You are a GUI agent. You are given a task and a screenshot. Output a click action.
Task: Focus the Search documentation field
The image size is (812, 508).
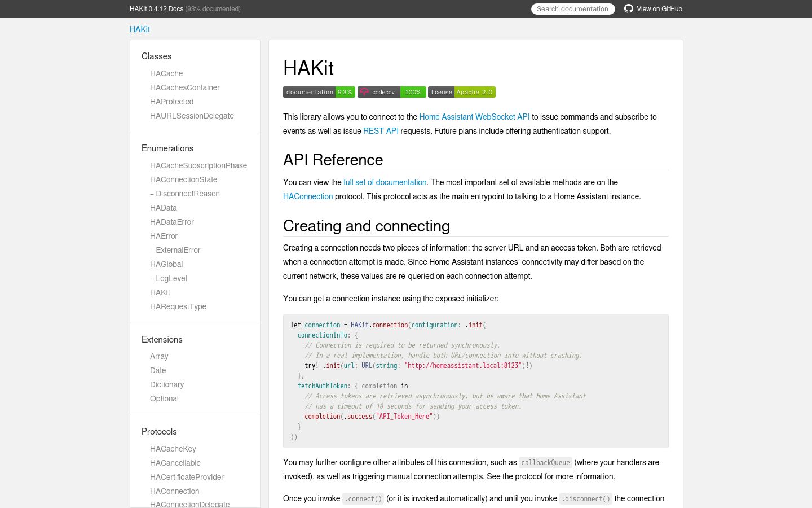tap(573, 9)
